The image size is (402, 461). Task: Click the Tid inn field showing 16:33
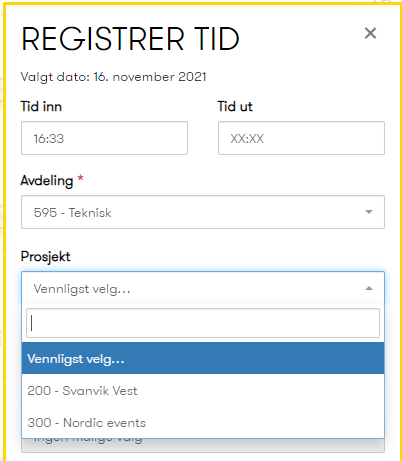(x=104, y=138)
